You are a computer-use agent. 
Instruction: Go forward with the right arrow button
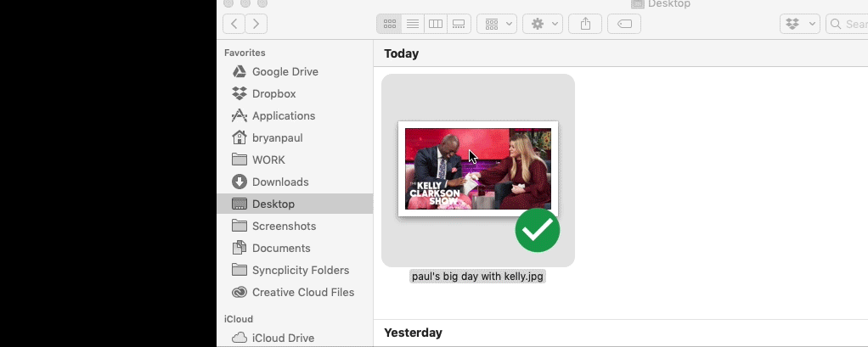256,24
